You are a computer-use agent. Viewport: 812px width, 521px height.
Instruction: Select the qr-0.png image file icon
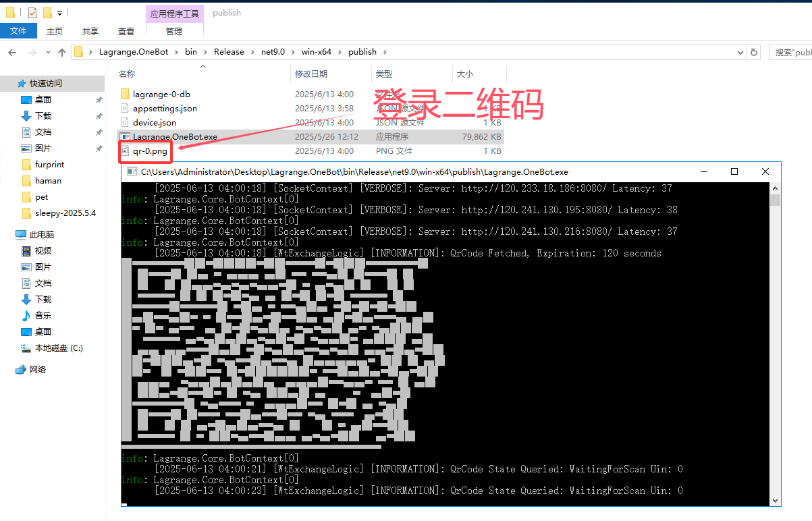pyautogui.click(x=125, y=150)
